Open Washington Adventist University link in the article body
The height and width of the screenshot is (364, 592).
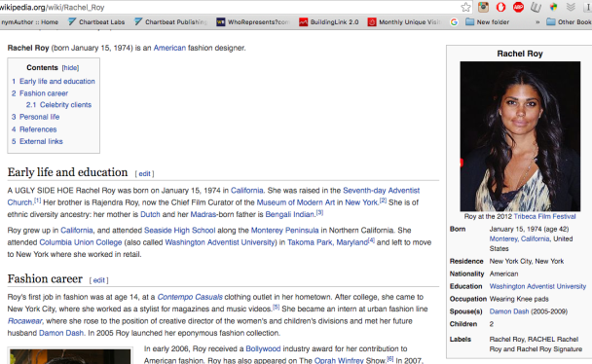(220, 242)
